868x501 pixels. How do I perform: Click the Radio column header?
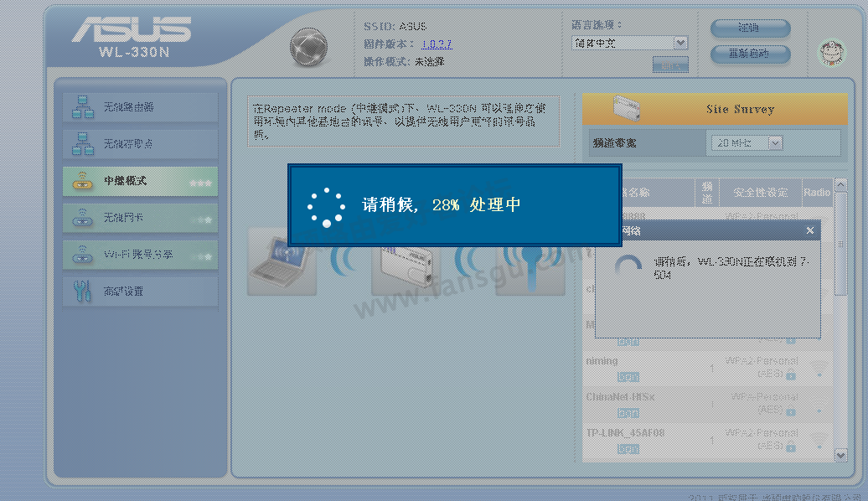[x=817, y=192]
